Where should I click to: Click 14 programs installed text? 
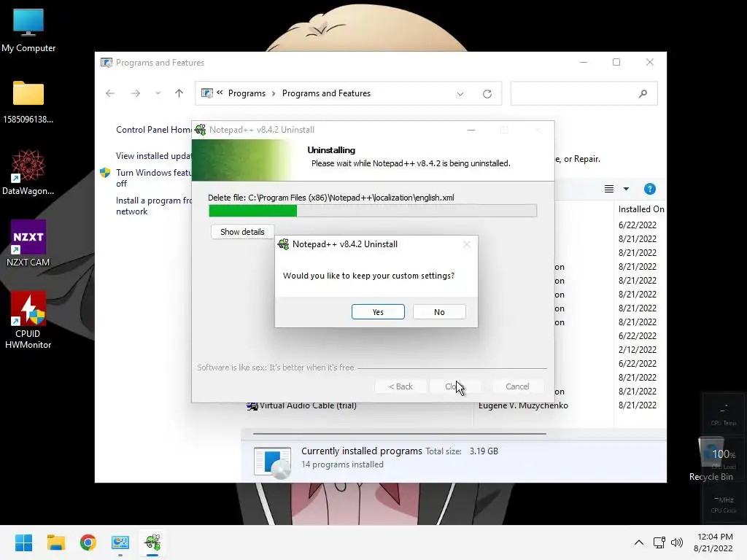(x=342, y=464)
